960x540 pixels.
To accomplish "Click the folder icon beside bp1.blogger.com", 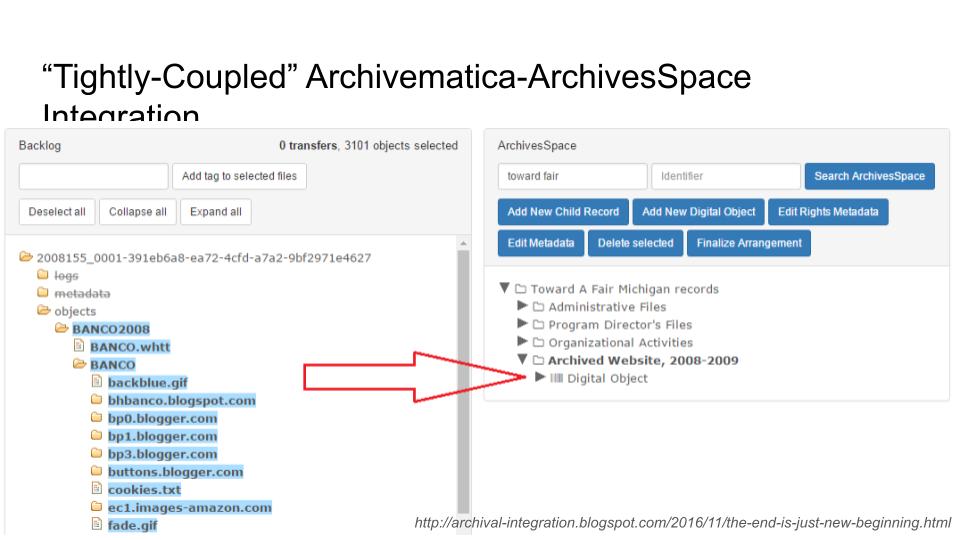I will [96, 435].
